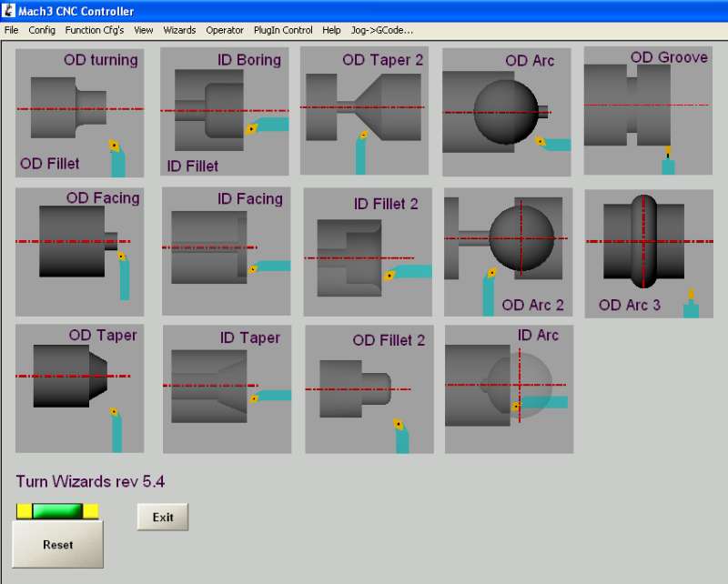Open the OD turning / OD Fillet wizard

coord(79,113)
